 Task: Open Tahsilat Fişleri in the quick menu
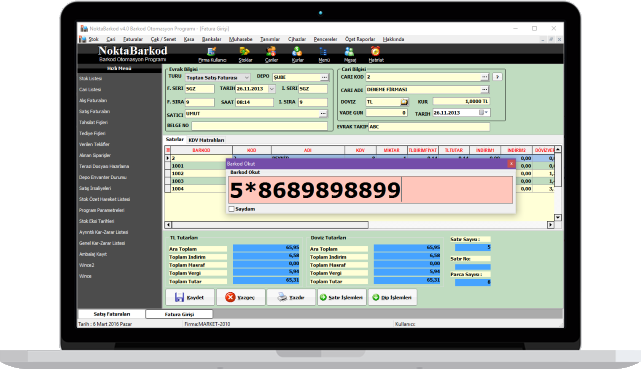coord(93,123)
